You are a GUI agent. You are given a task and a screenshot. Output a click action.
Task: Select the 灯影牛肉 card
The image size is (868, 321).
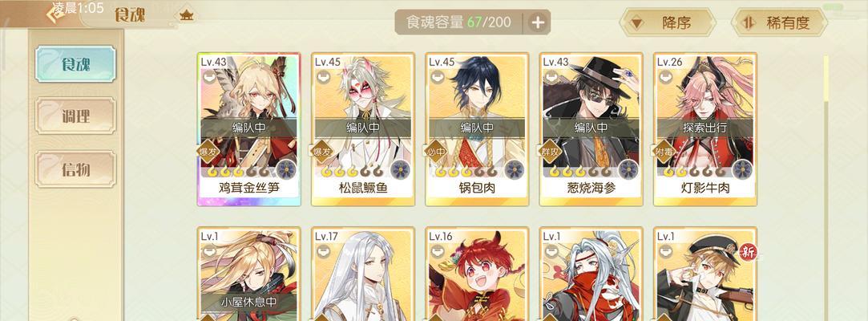[705, 129]
